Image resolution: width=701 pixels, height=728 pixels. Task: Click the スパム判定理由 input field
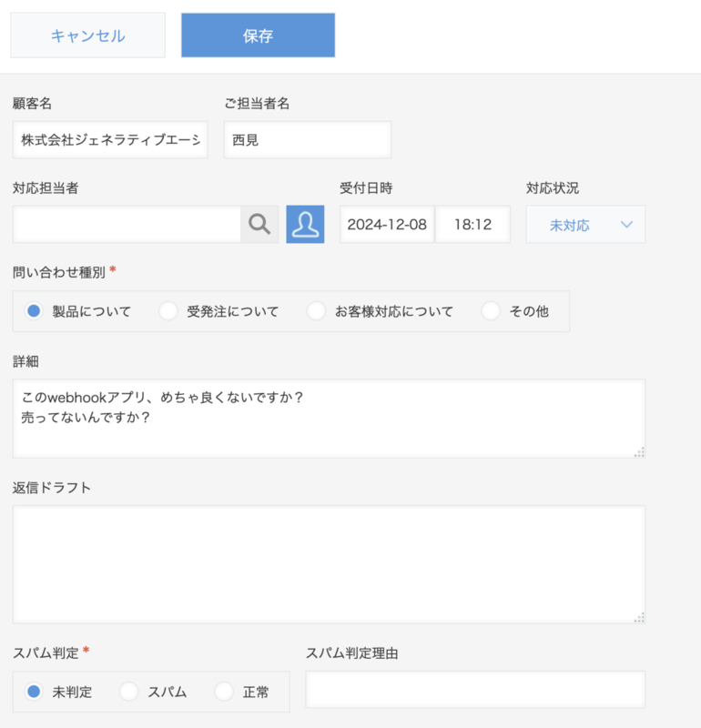[x=475, y=690]
